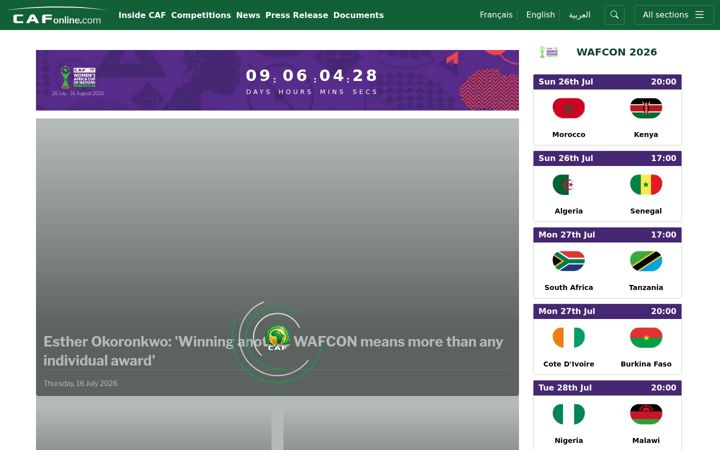This screenshot has width=720, height=450.
Task: Select the Morocco flag icon
Action: pyautogui.click(x=568, y=108)
